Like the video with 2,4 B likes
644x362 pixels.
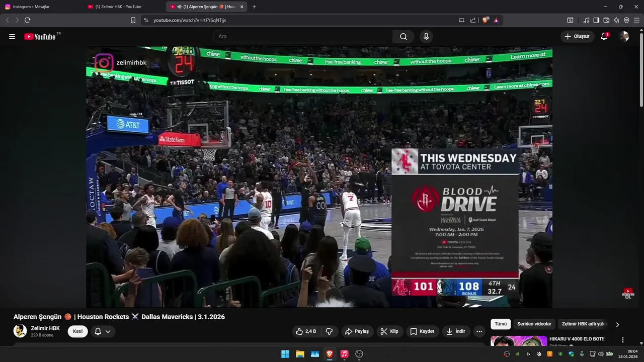[x=306, y=331]
